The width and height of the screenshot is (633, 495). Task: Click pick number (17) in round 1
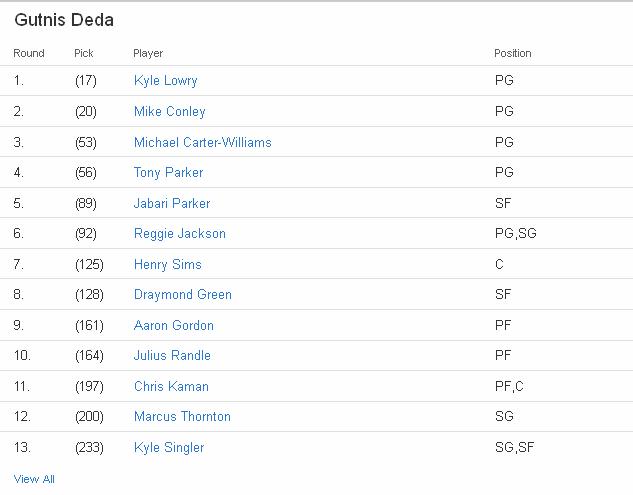[x=85, y=81]
